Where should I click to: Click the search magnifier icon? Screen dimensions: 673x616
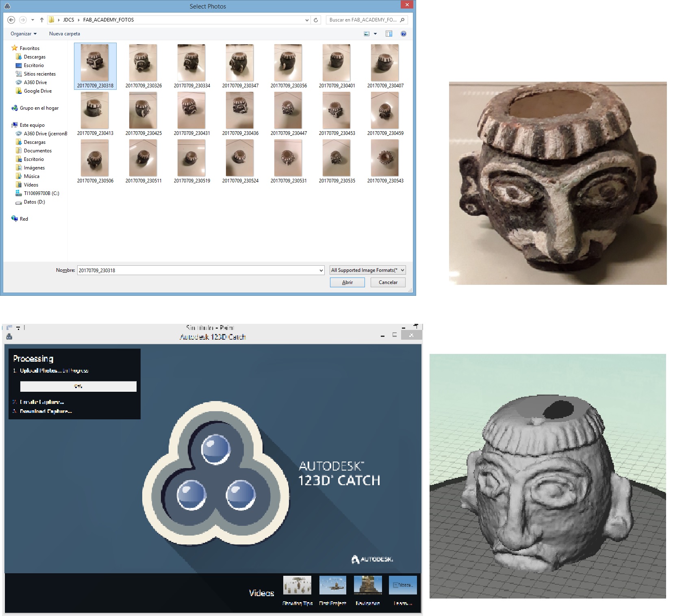402,20
